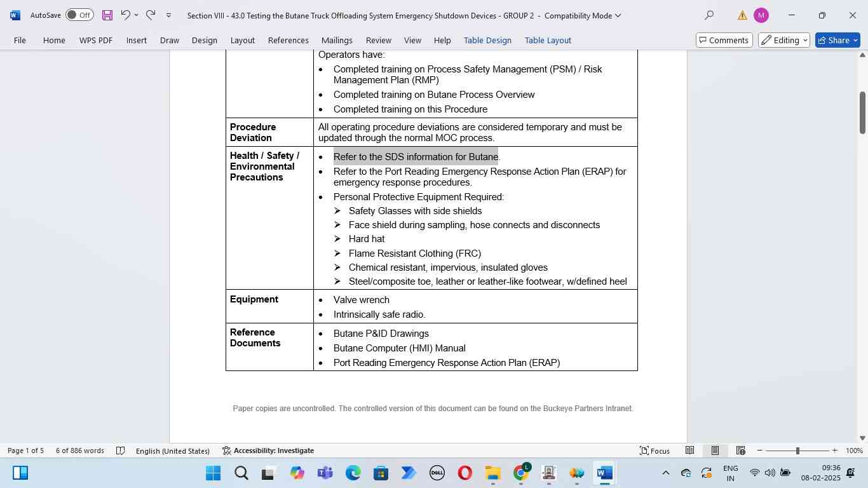This screenshot has width=868, height=488.
Task: Open the Search magnifier in title bar
Action: click(709, 15)
